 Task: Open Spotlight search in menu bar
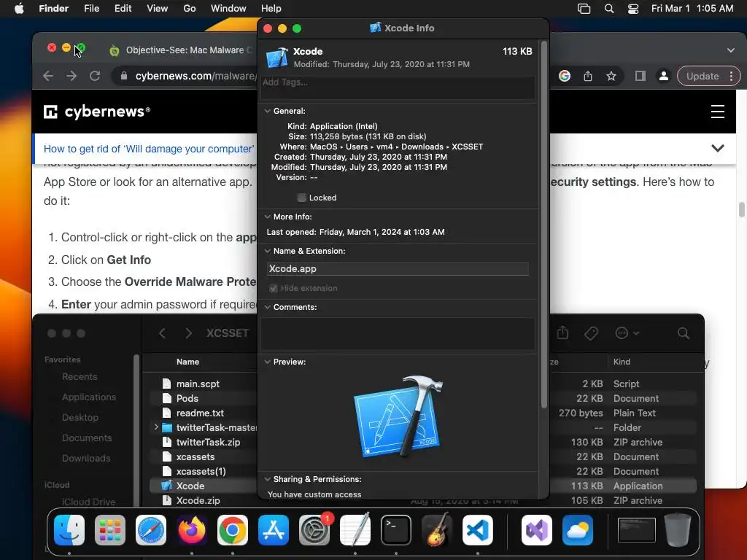tap(609, 9)
